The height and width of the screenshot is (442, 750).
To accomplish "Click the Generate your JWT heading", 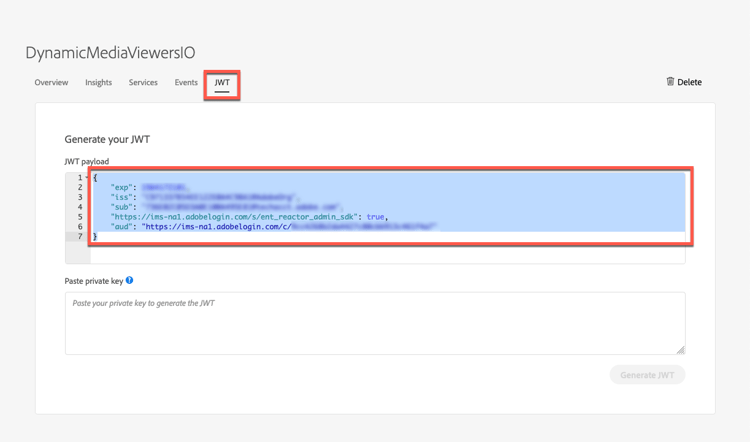I will point(107,139).
